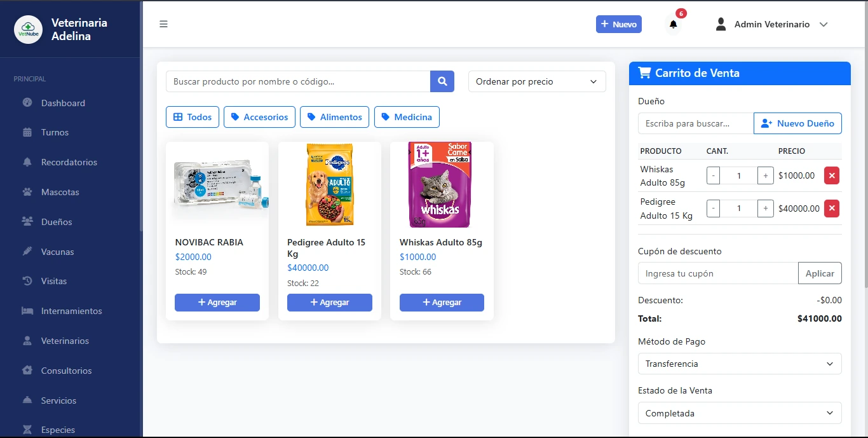Click the "Stock: 66" text
The height and width of the screenshot is (438, 868).
(x=416, y=271)
